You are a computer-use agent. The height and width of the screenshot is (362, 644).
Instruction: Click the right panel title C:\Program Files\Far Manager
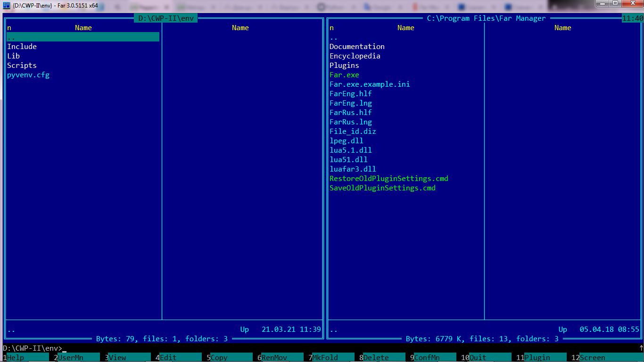[486, 18]
